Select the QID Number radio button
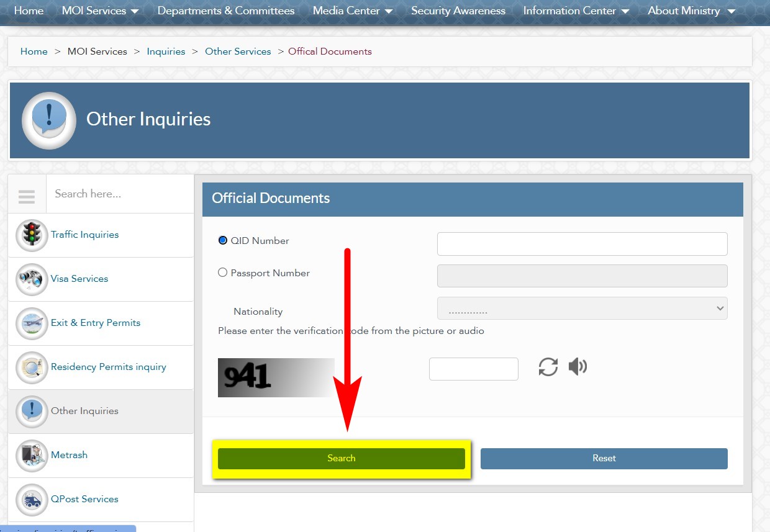The image size is (770, 532). (223, 240)
